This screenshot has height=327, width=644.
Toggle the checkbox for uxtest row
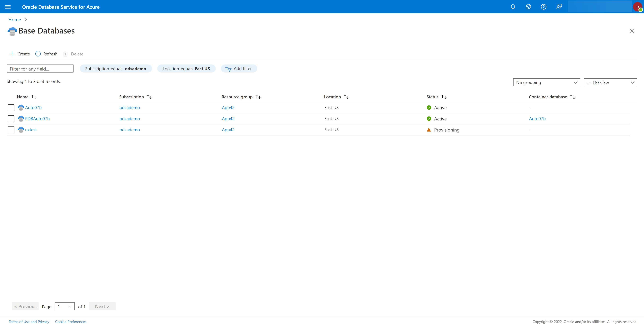(x=11, y=130)
